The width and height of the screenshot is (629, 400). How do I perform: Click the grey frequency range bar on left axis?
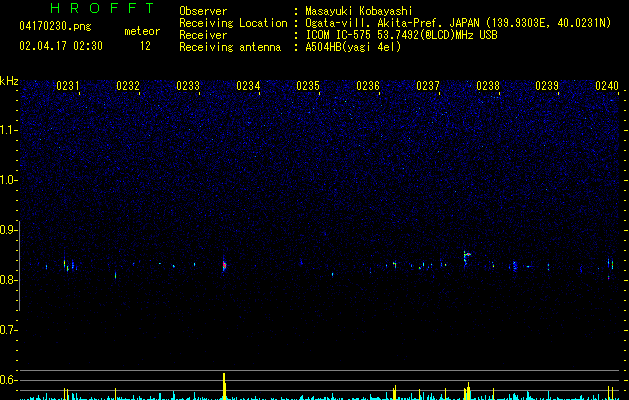(x=19, y=266)
